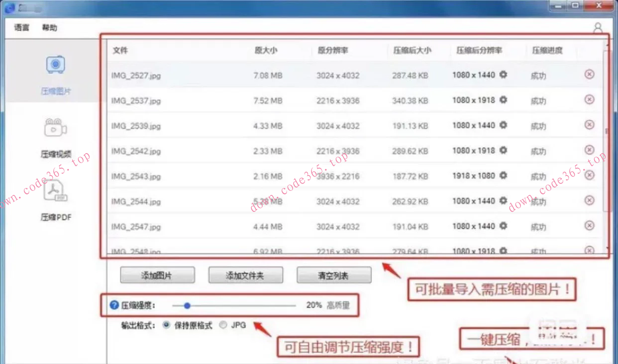Click the 添加图片 button to add images
618x364 pixels.
point(157,274)
